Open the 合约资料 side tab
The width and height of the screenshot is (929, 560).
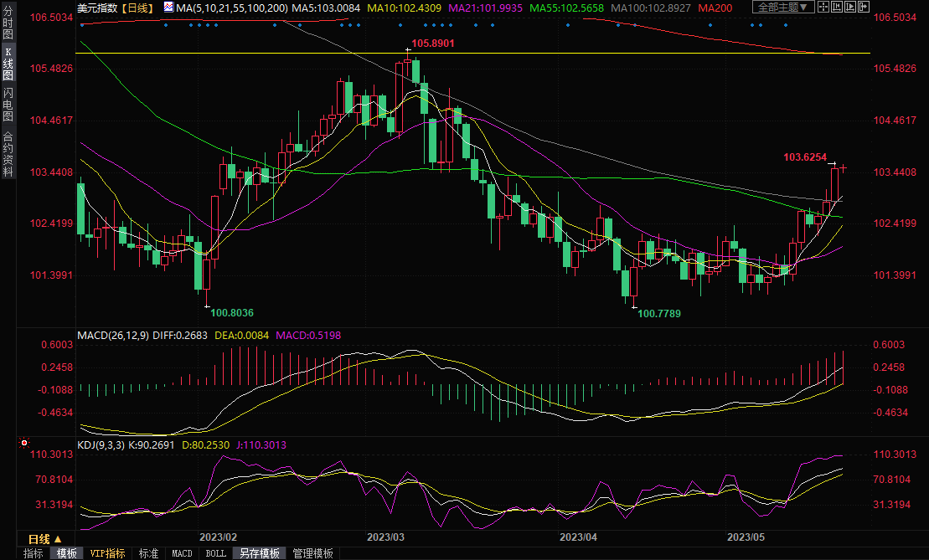pyautogui.click(x=8, y=154)
